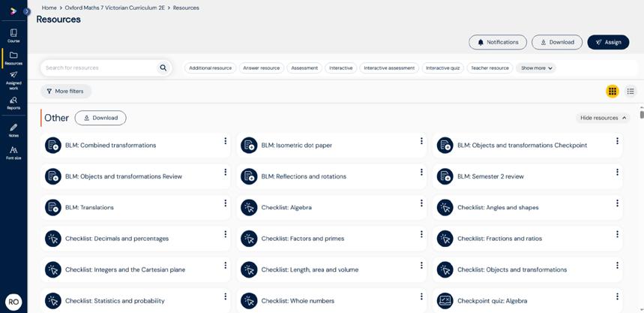Filter by Interactive tag
The image size is (644, 313).
click(x=341, y=68)
